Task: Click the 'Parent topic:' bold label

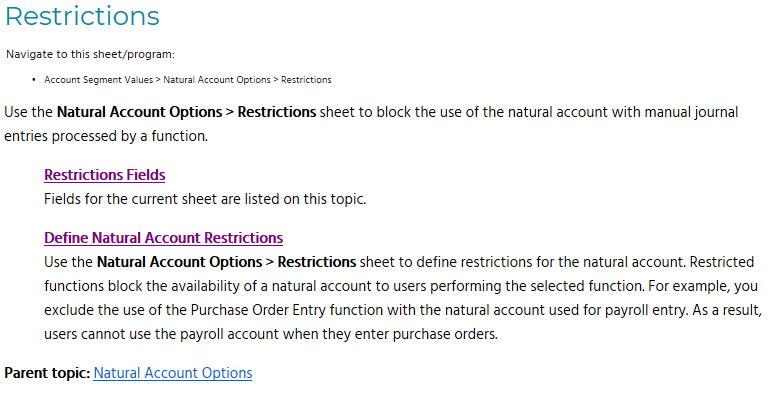Action: point(48,373)
